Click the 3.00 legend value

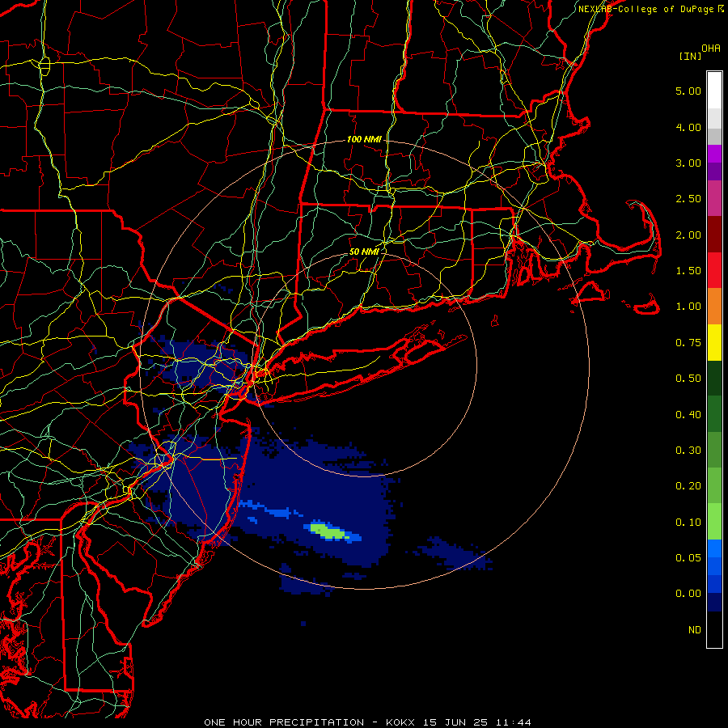click(688, 163)
